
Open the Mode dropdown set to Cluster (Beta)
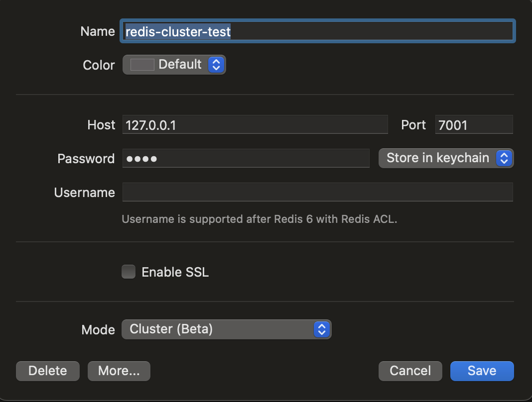tap(226, 329)
